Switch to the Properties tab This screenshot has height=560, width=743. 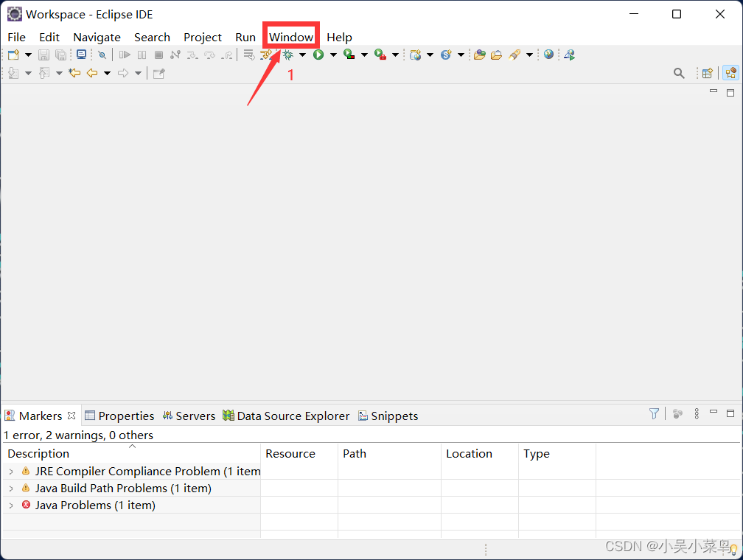click(x=120, y=416)
